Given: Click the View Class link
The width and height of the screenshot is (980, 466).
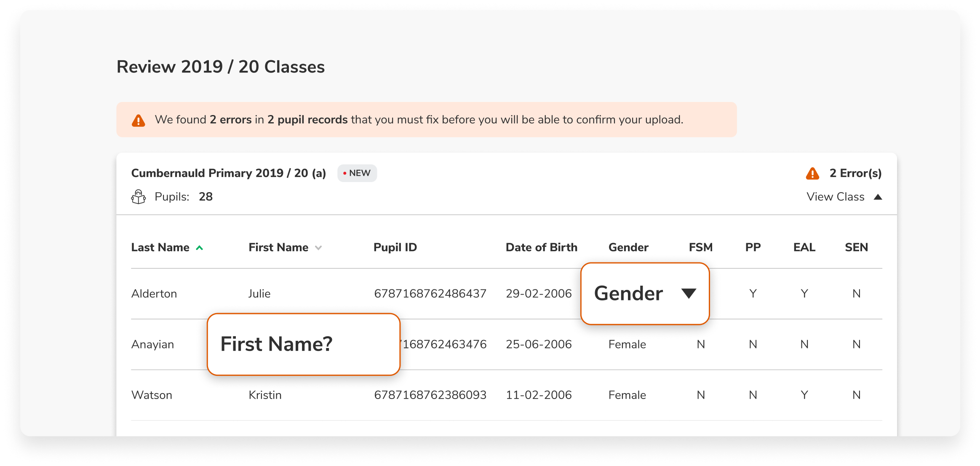Looking at the screenshot, I should [835, 197].
